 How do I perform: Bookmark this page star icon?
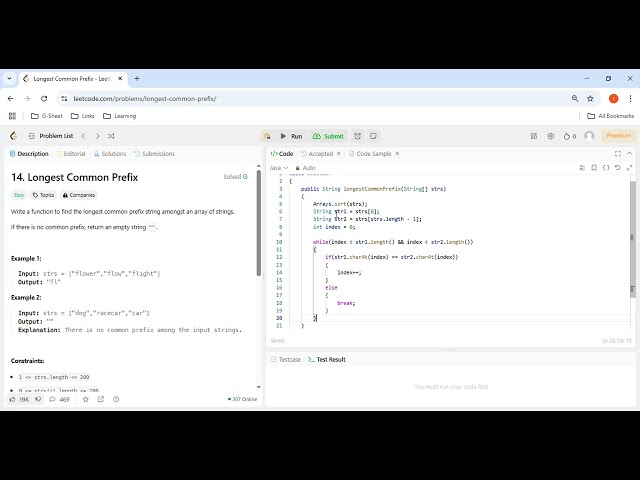tap(590, 98)
